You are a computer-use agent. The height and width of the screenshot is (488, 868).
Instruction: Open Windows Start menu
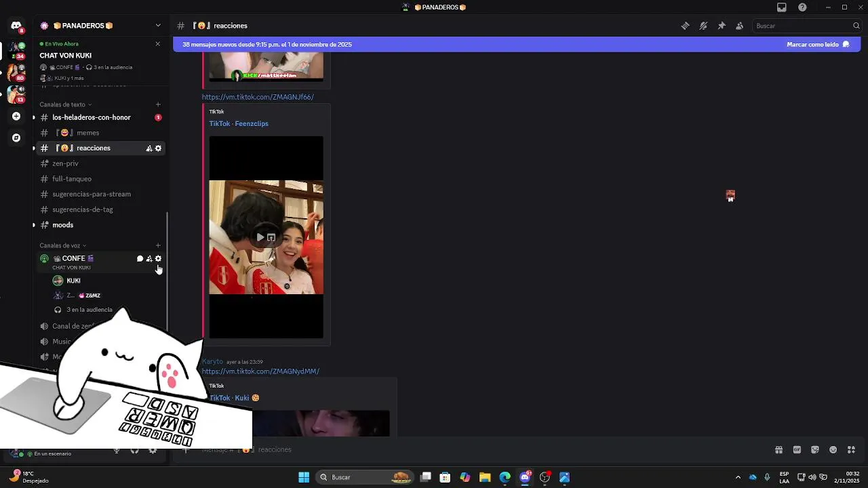click(x=304, y=477)
